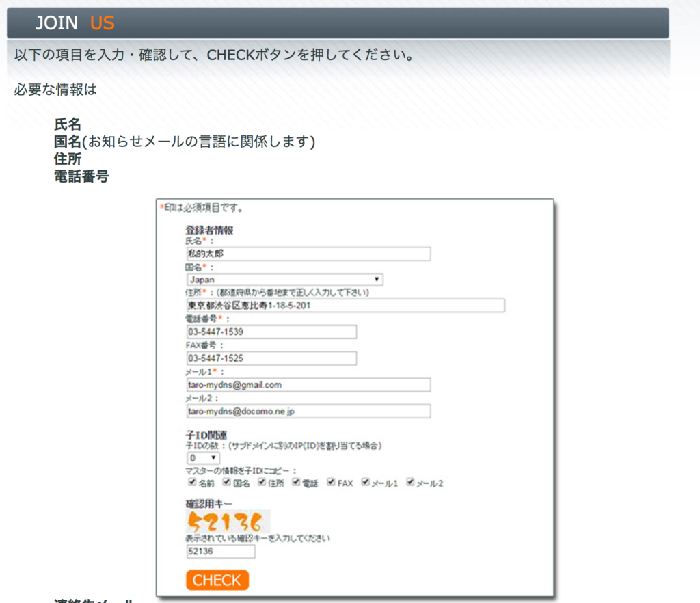Open the 国名 Japan country dropdown
This screenshot has width=700, height=603.
point(285,280)
